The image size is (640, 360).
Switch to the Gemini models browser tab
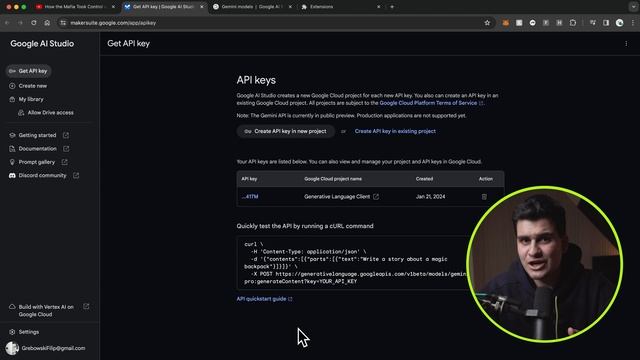click(x=251, y=7)
